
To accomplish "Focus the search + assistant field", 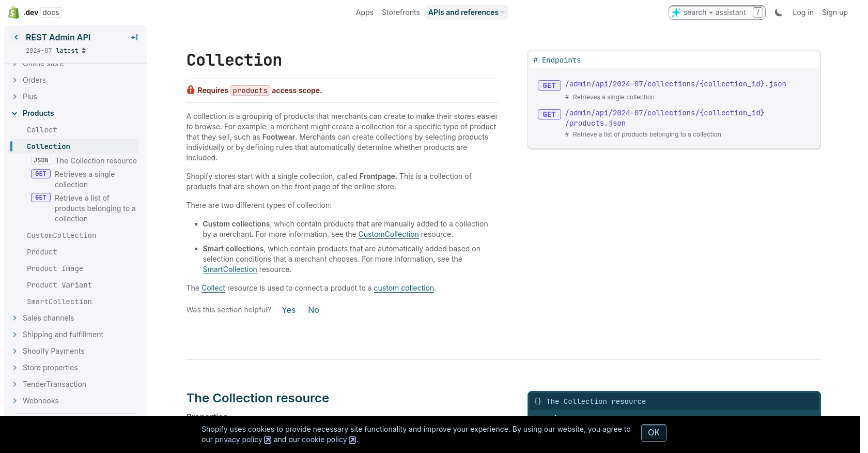I will coord(717,12).
